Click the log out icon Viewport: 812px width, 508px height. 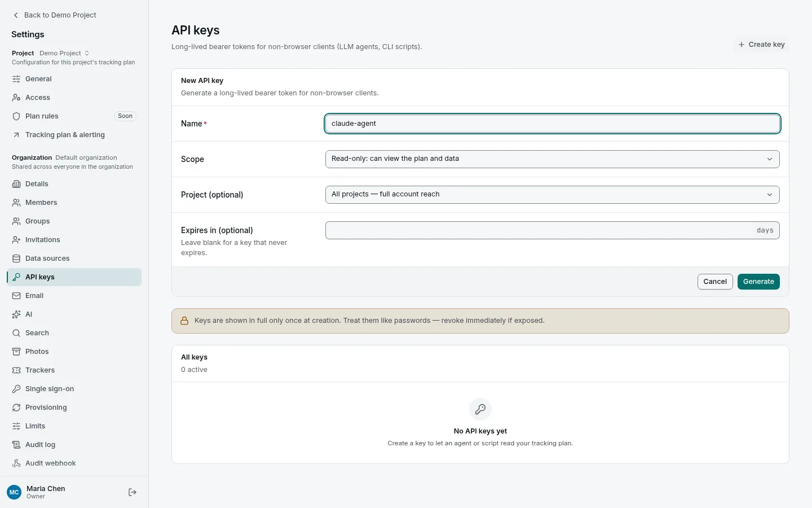133,492
